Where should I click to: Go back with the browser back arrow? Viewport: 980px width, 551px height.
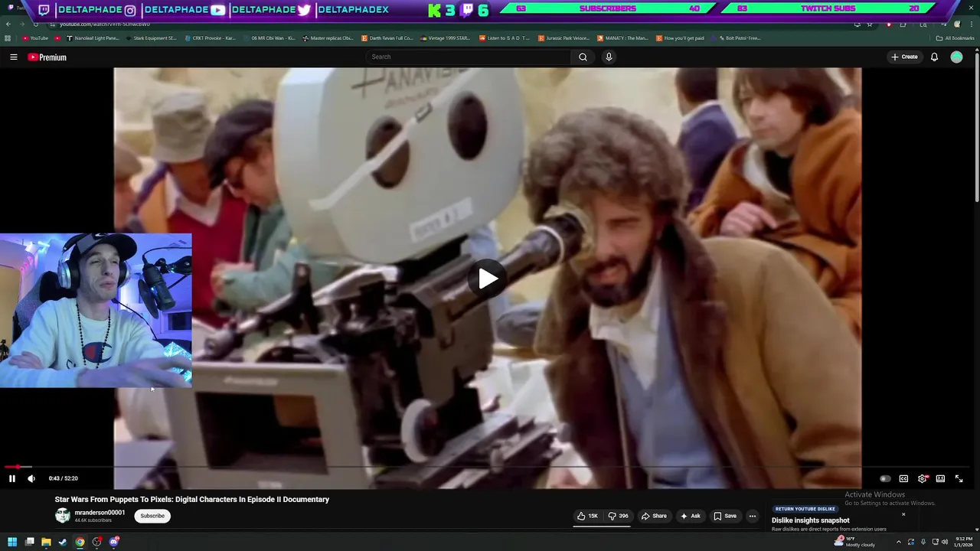8,24
